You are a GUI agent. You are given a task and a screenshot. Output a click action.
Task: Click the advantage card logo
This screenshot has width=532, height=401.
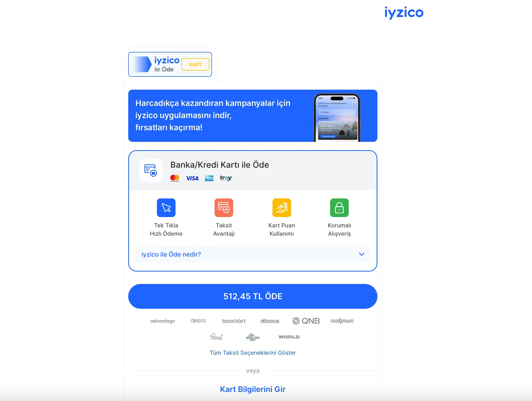point(163,321)
